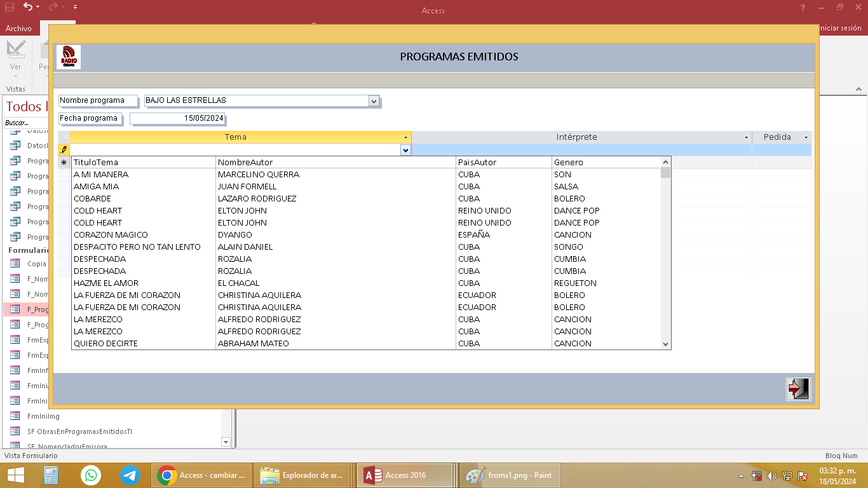The image size is (868, 488).
Task: Click the Pedida column header
Action: pyautogui.click(x=777, y=137)
